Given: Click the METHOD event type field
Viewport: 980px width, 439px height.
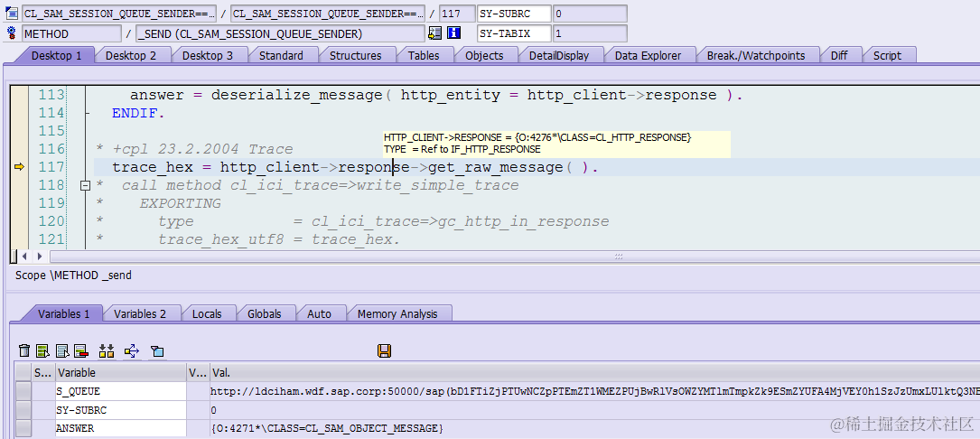Looking at the screenshot, I should point(72,33).
